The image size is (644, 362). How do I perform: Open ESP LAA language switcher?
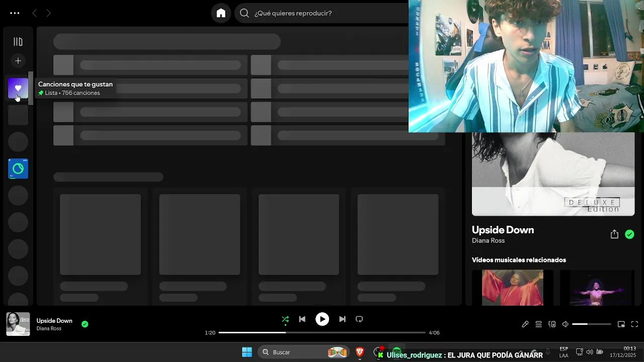[563, 352]
